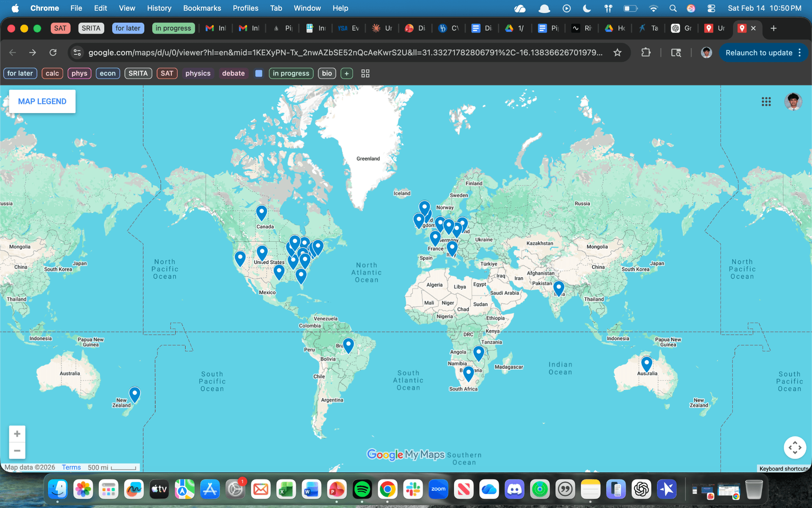Click Relaunch to update button
The image size is (812, 508).
pyautogui.click(x=759, y=52)
